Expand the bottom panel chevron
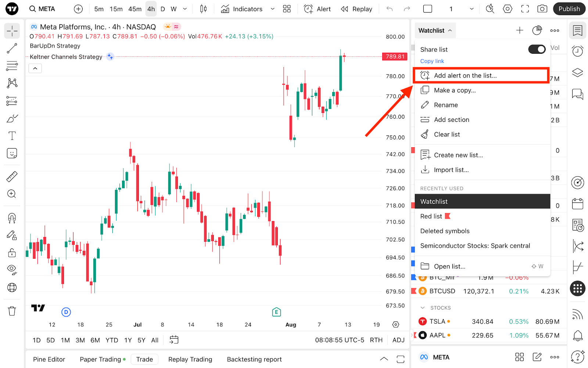 click(x=384, y=359)
